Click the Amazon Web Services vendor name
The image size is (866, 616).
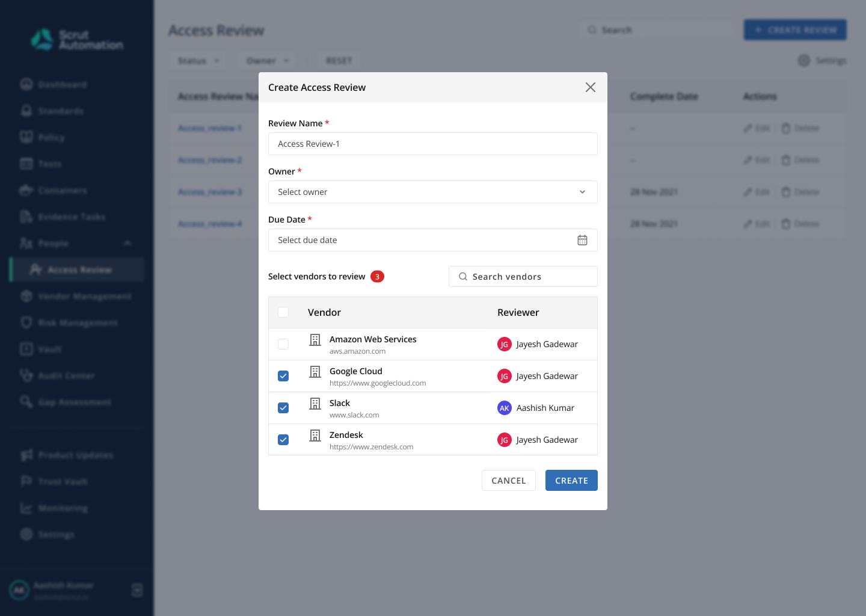(373, 339)
